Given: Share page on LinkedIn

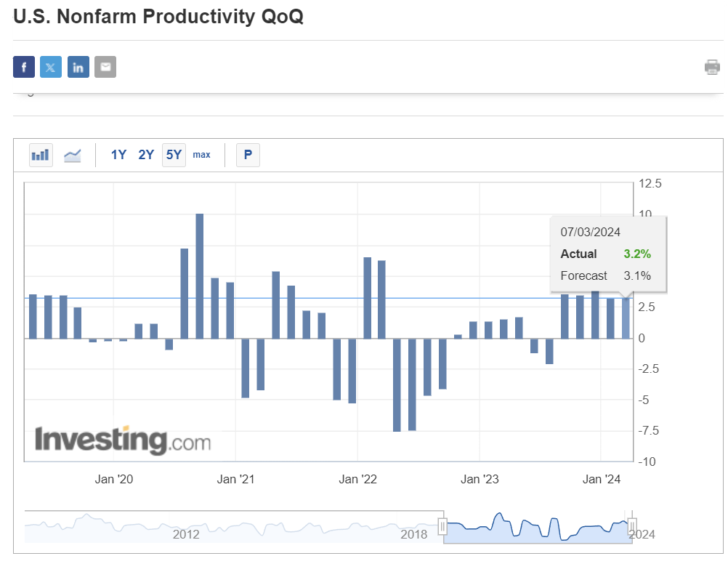Looking at the screenshot, I should click(x=78, y=68).
